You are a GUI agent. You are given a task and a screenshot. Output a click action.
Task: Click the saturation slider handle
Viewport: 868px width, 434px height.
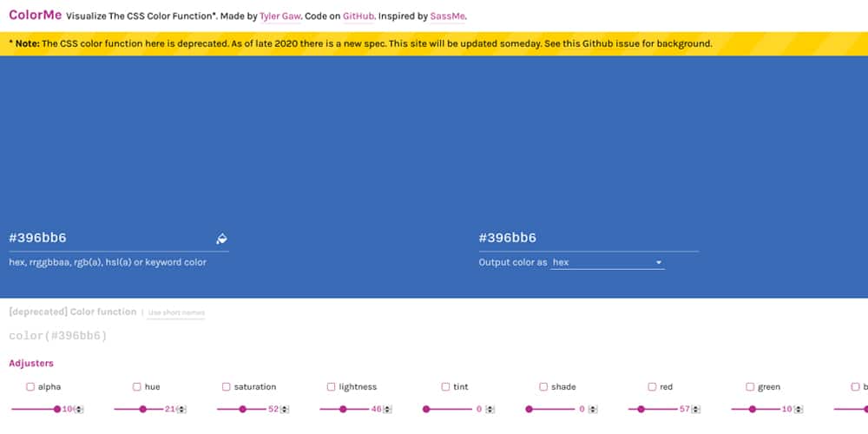tap(242, 410)
